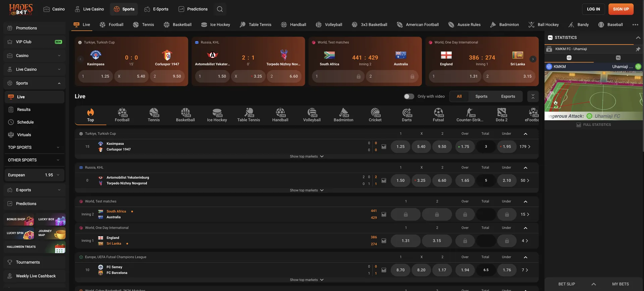Open statistics chart icon for England match
This screenshot has height=291, width=644.
click(384, 241)
